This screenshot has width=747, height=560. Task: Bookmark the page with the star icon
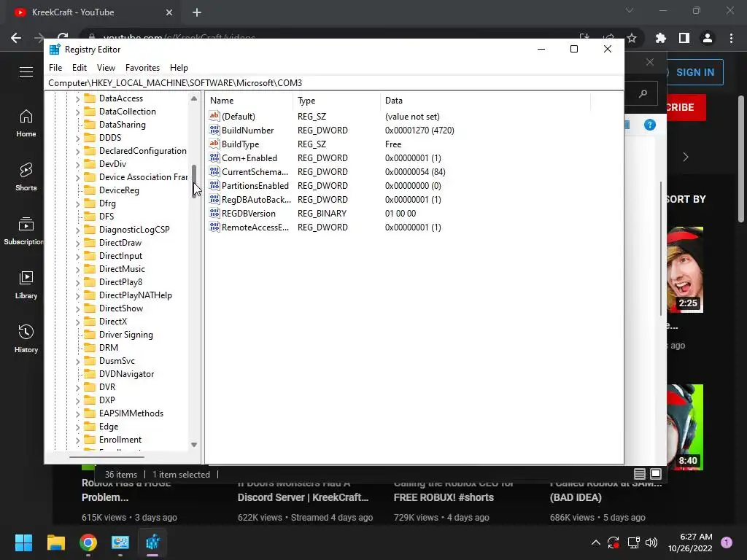click(632, 38)
